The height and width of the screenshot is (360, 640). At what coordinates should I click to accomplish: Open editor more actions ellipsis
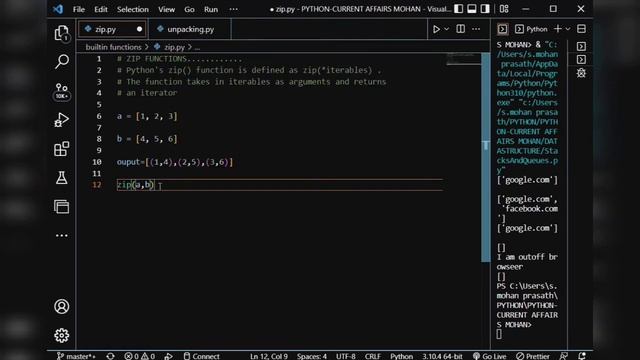click(476, 29)
